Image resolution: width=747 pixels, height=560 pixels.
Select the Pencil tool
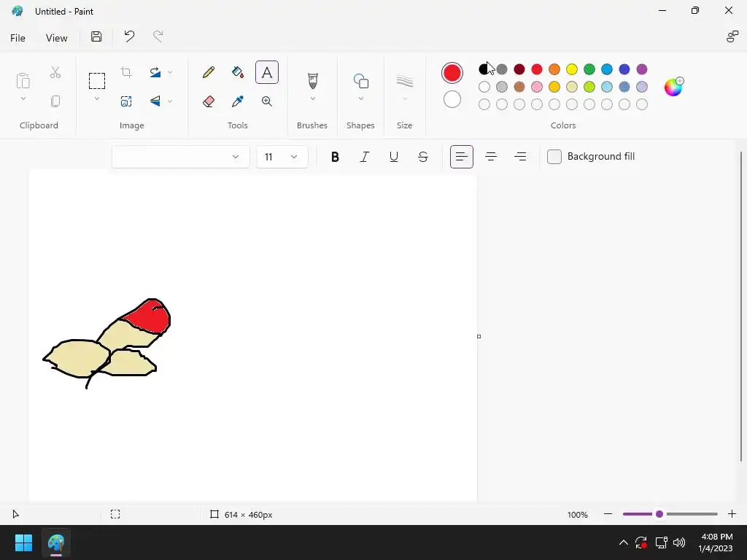point(208,72)
